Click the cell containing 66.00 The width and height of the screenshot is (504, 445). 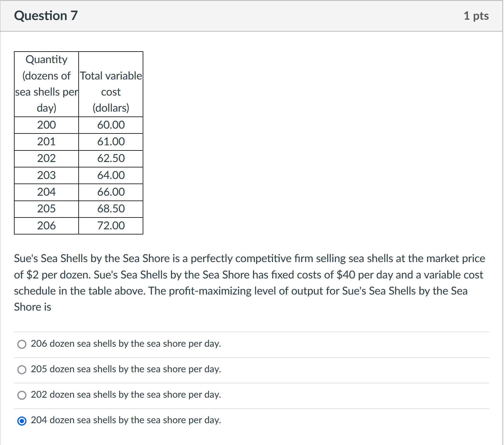111,192
